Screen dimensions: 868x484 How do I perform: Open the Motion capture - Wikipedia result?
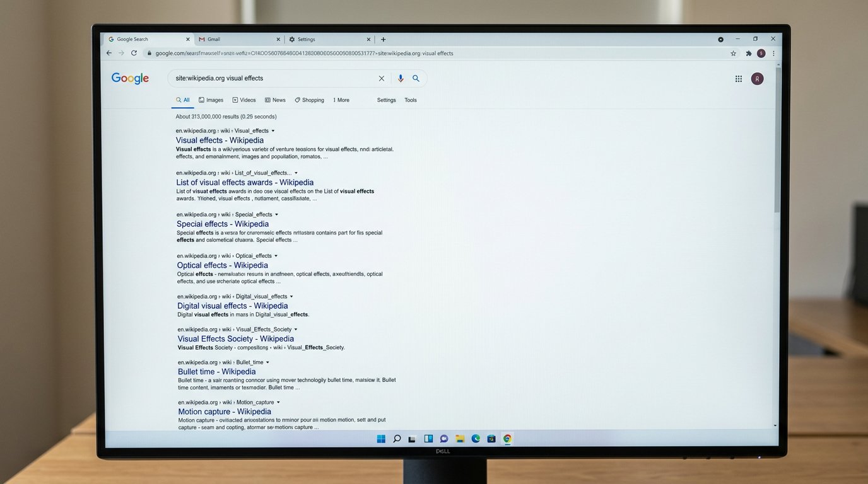click(x=225, y=412)
